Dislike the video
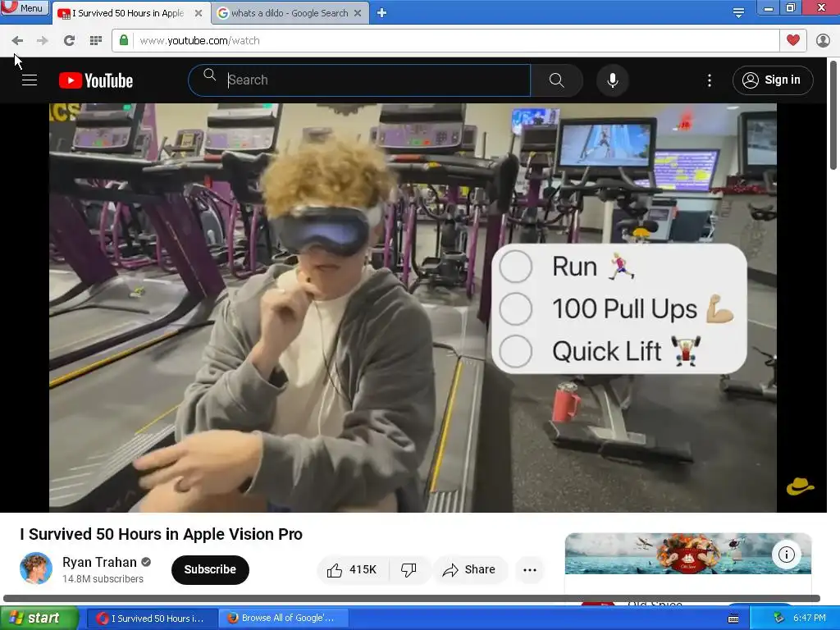This screenshot has height=630, width=840. (x=409, y=569)
